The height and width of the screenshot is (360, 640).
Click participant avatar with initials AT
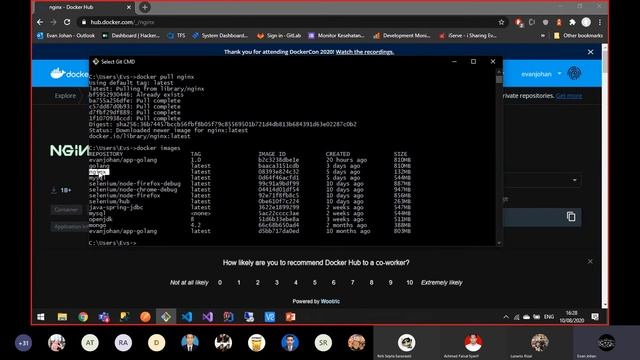pyautogui.click(x=90, y=343)
